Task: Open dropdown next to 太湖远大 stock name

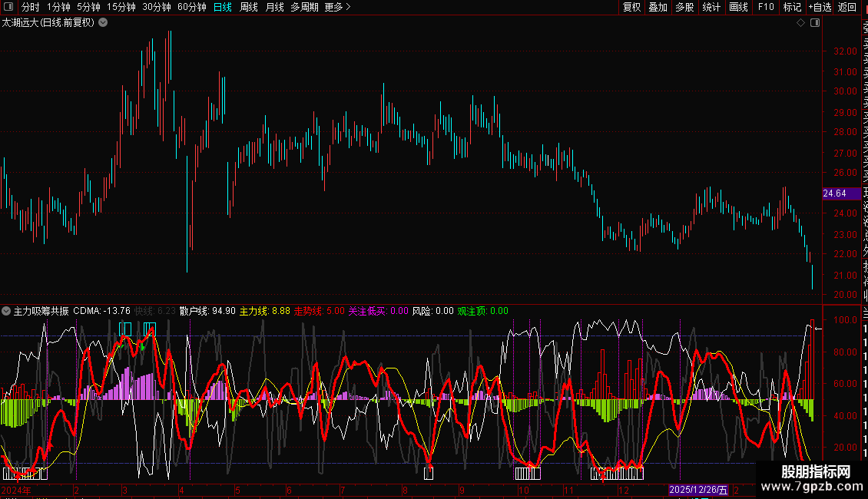Action: pos(103,23)
